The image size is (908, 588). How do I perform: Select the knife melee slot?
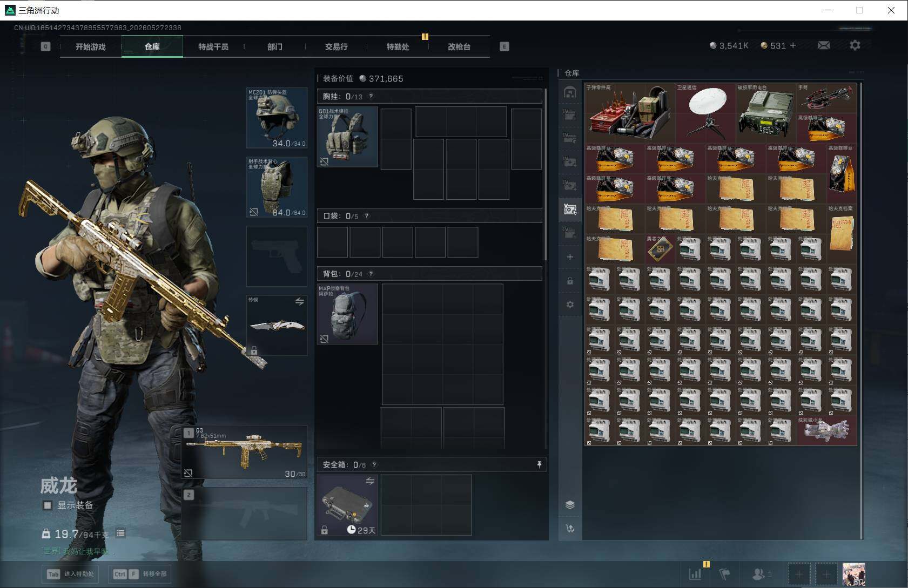pos(277,325)
